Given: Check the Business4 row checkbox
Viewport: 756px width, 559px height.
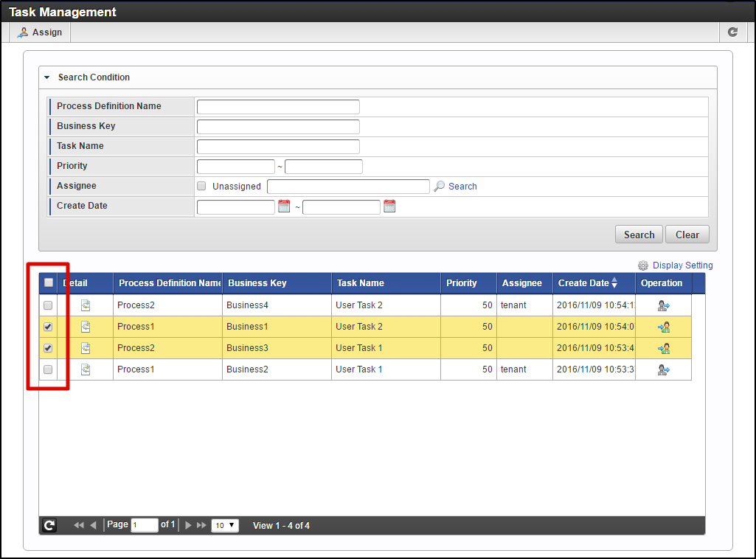Looking at the screenshot, I should pos(48,305).
